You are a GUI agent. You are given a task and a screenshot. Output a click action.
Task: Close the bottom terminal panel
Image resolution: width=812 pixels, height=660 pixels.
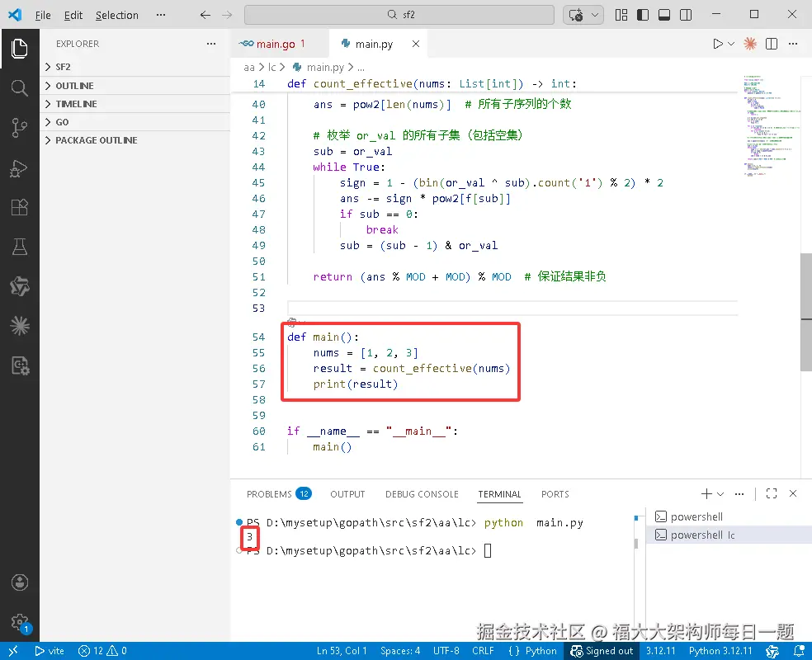click(x=793, y=494)
